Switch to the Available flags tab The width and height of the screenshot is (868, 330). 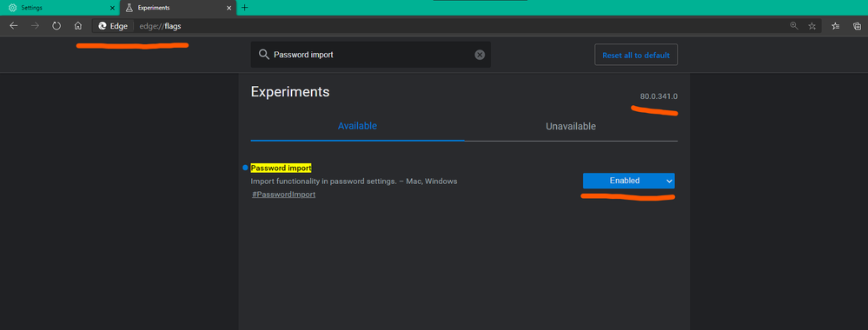(358, 126)
